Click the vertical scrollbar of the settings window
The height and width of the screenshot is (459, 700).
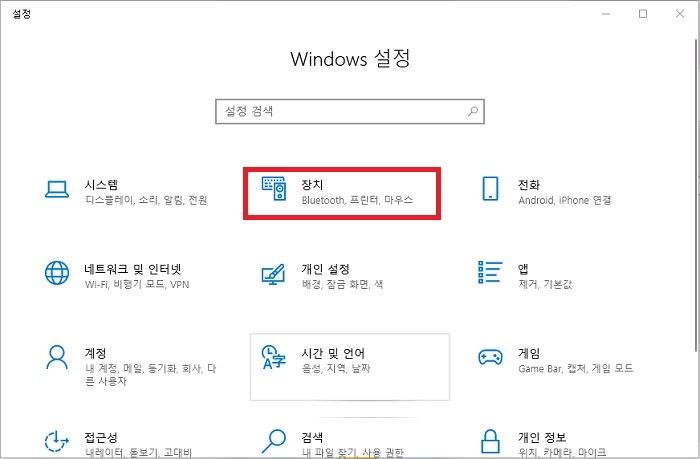[696, 194]
